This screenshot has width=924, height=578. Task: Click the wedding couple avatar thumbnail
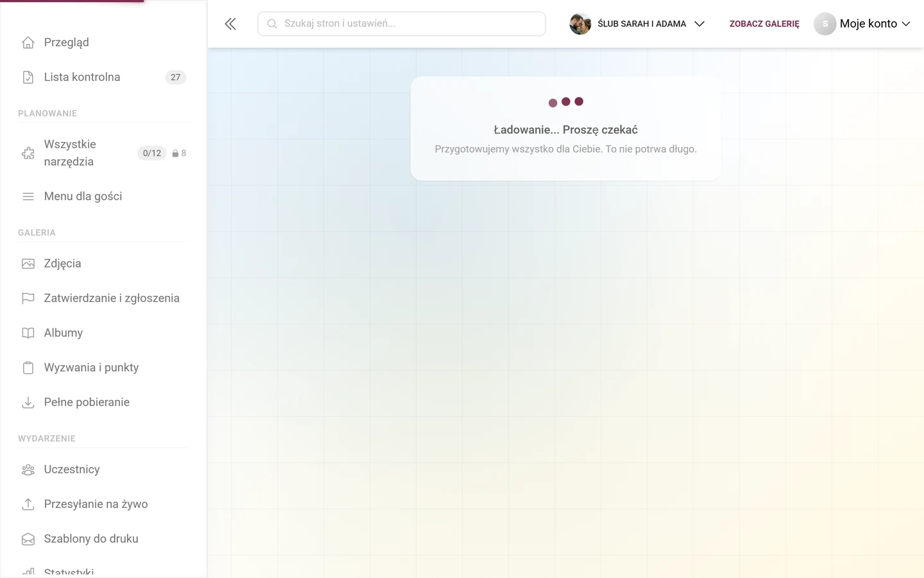[580, 24]
